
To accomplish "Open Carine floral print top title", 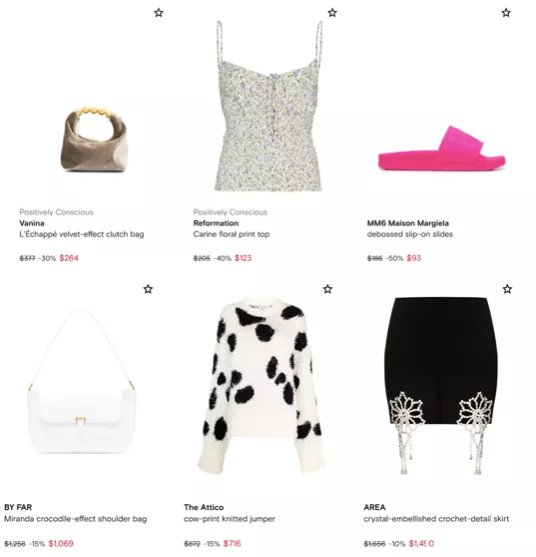I will (231, 234).
